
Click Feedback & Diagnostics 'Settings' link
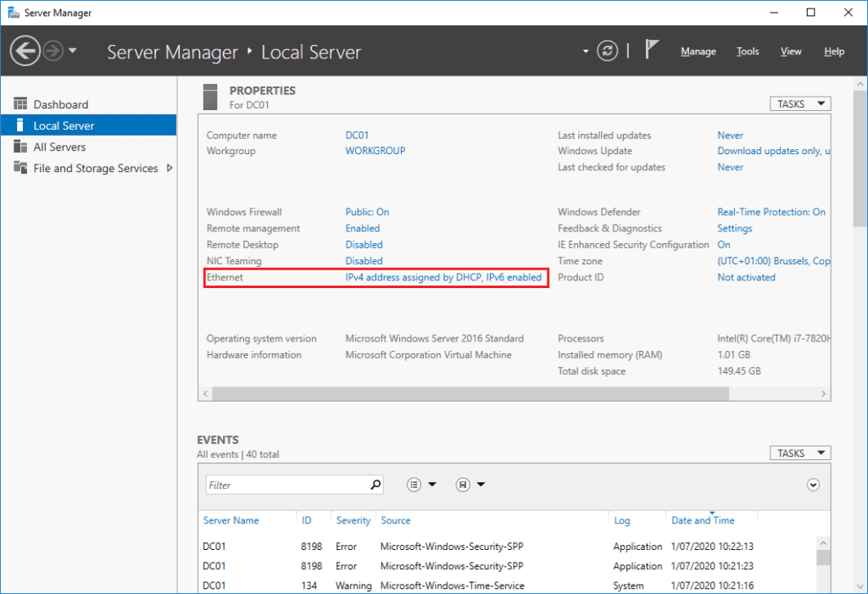coord(735,228)
